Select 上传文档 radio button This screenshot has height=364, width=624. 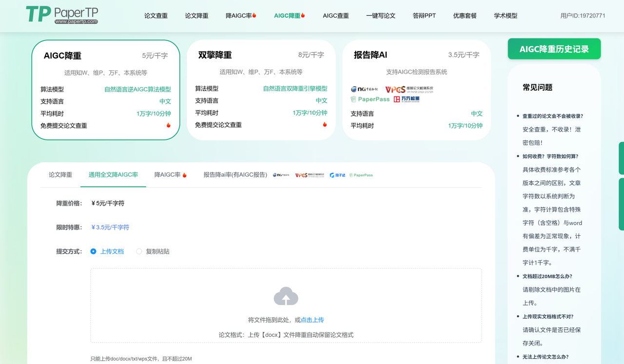coord(94,251)
